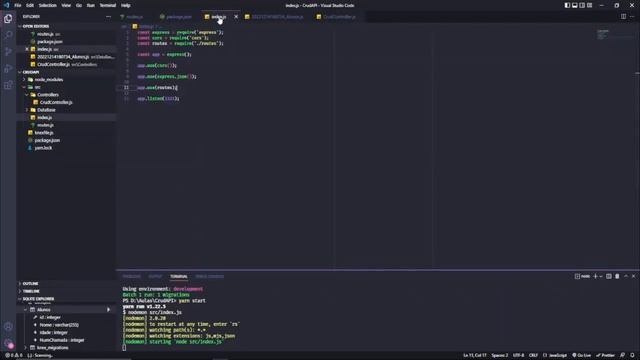Click the Prettier status bar item

tap(605, 356)
